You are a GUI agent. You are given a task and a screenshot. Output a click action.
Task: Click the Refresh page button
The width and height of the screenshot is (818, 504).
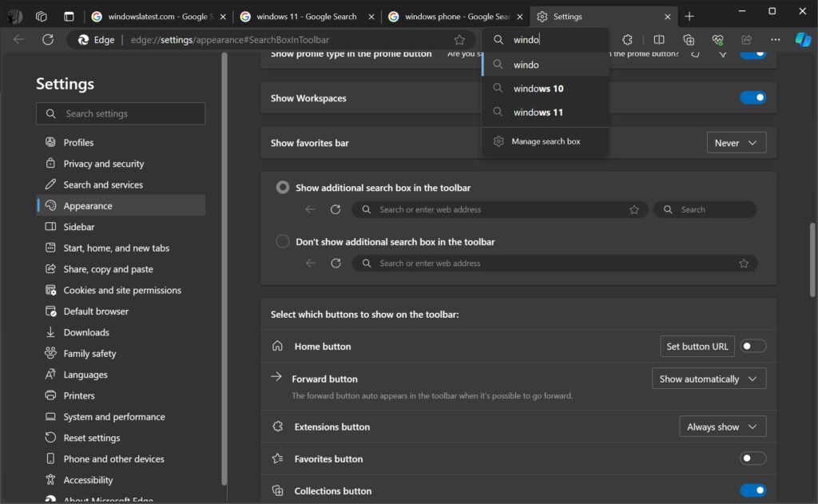coord(48,39)
